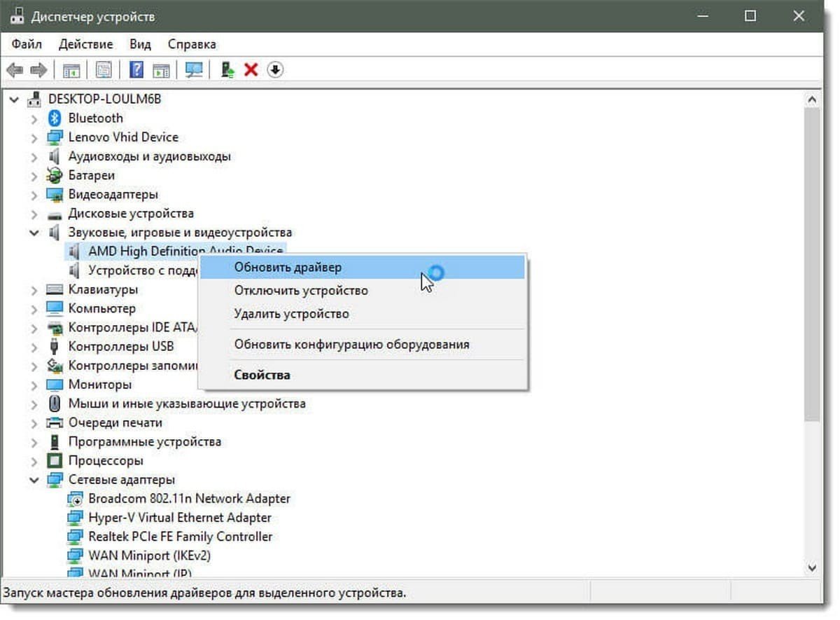Screen dimensions: 840x620
Task: Select Broadcom 802.11n Network Adapter
Action: click(x=189, y=499)
